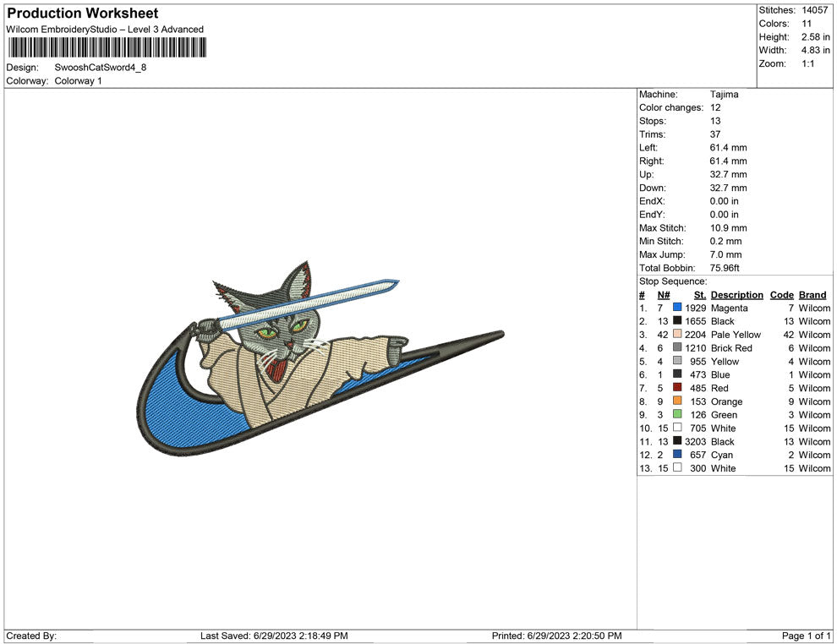Viewport: 837px width, 644px height.
Task: Click the 'Page 1 of 1' footer text
Action: [x=806, y=636]
